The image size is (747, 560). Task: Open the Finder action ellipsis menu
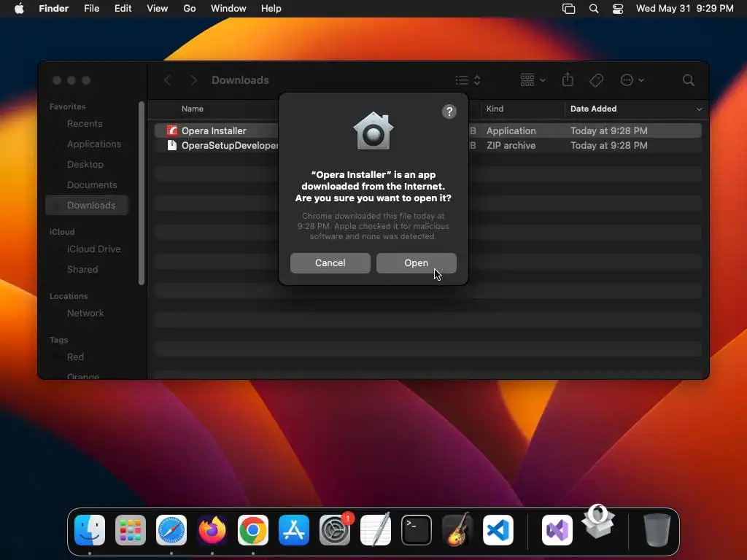pos(632,80)
